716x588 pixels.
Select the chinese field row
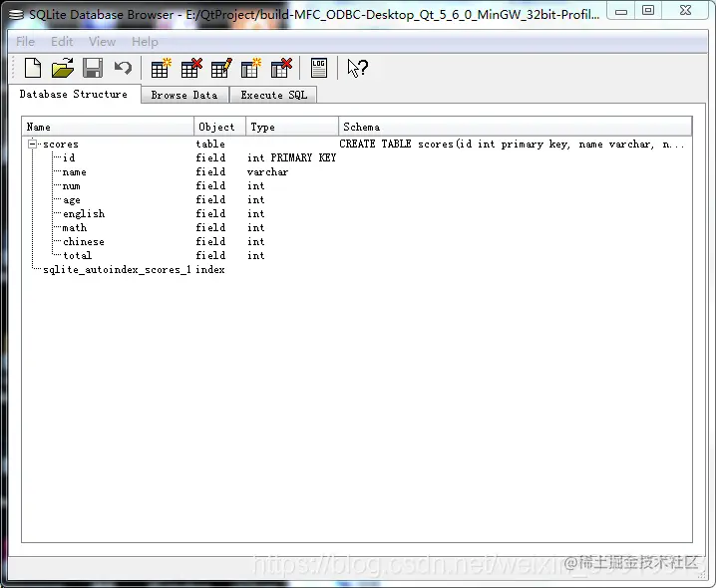click(x=357, y=241)
